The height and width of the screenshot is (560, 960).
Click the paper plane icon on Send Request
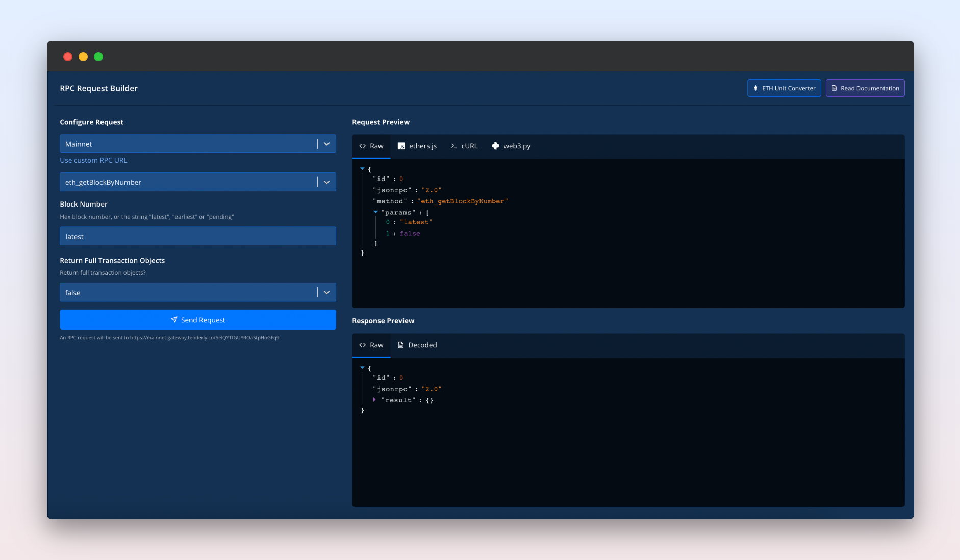coord(174,320)
